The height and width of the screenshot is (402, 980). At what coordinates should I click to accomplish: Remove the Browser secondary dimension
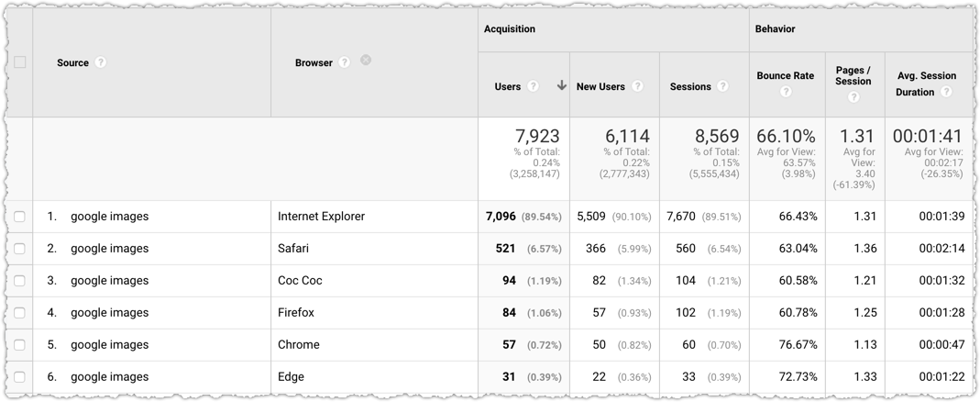coord(367,60)
